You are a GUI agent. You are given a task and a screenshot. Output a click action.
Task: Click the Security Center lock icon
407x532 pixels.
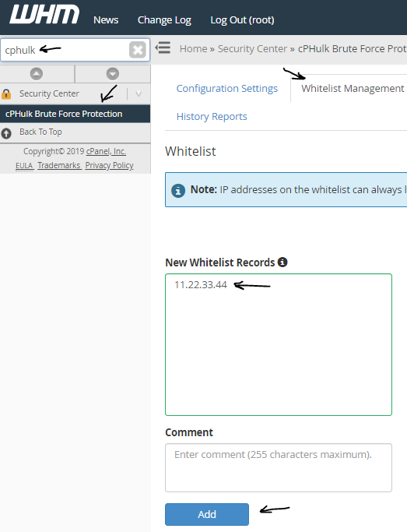6,93
